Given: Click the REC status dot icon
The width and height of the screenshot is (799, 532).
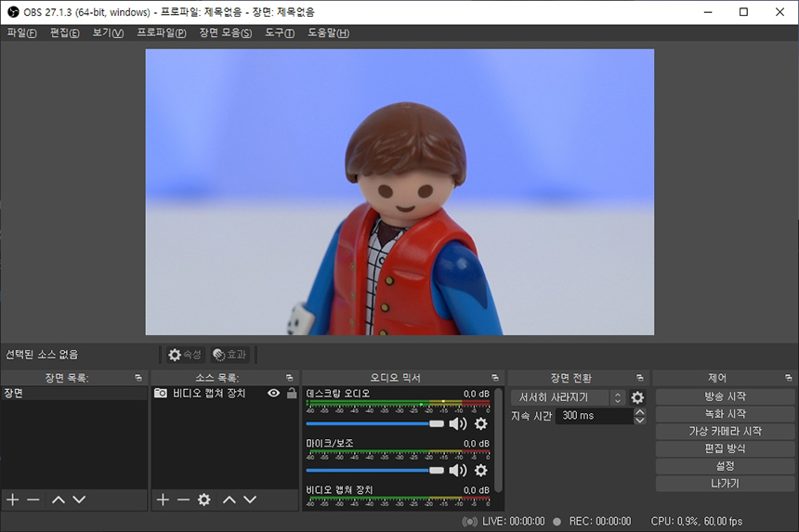Looking at the screenshot, I should coord(557,521).
